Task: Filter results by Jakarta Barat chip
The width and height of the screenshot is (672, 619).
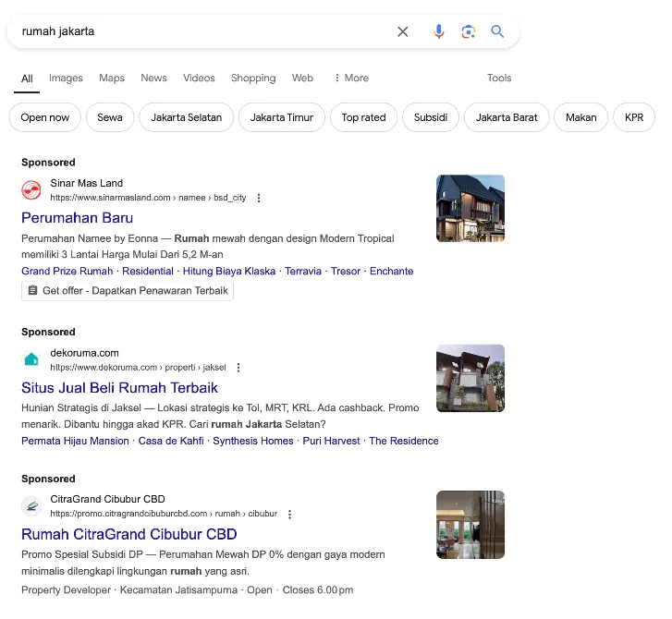Action: point(507,117)
